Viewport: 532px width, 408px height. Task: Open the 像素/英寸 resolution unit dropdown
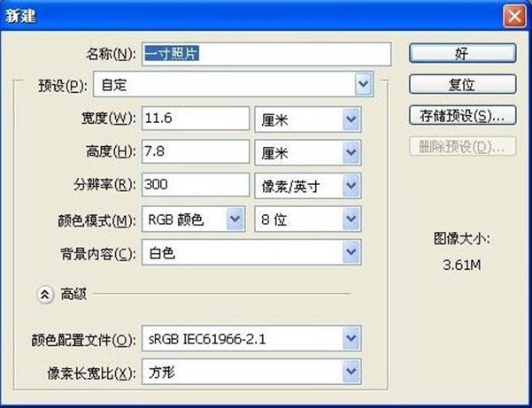click(x=308, y=186)
